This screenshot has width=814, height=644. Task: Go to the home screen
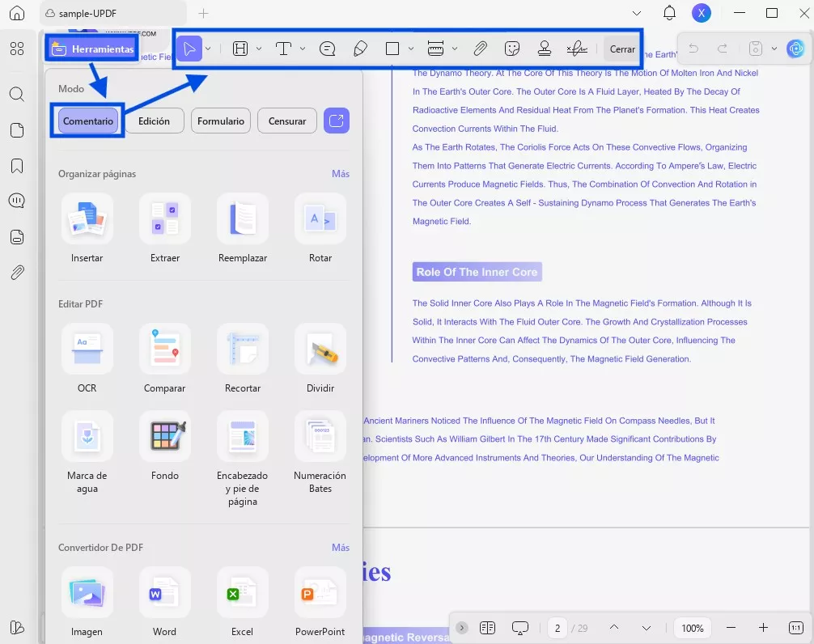pos(17,13)
